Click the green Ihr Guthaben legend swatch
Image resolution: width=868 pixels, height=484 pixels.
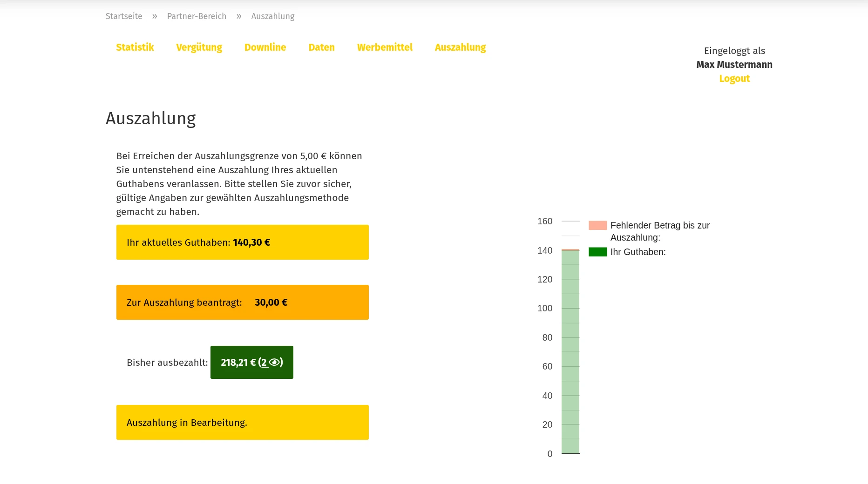(x=597, y=252)
